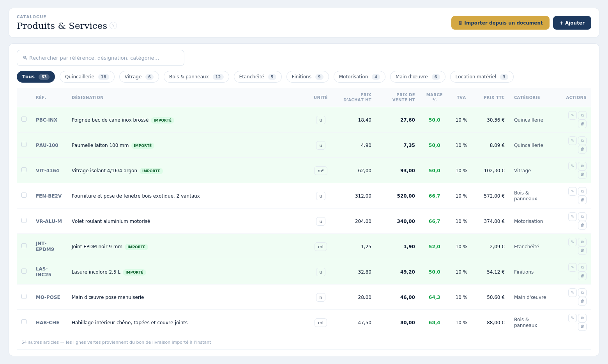Delete the FEN-BE2V product
608x364 pixels.
click(582, 200)
